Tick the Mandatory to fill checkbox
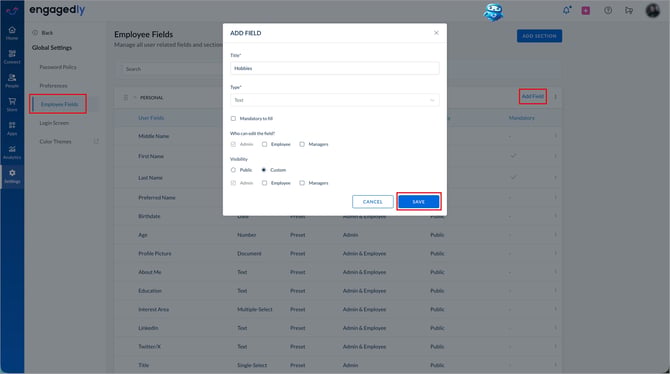This screenshot has height=374, width=670. [x=233, y=118]
